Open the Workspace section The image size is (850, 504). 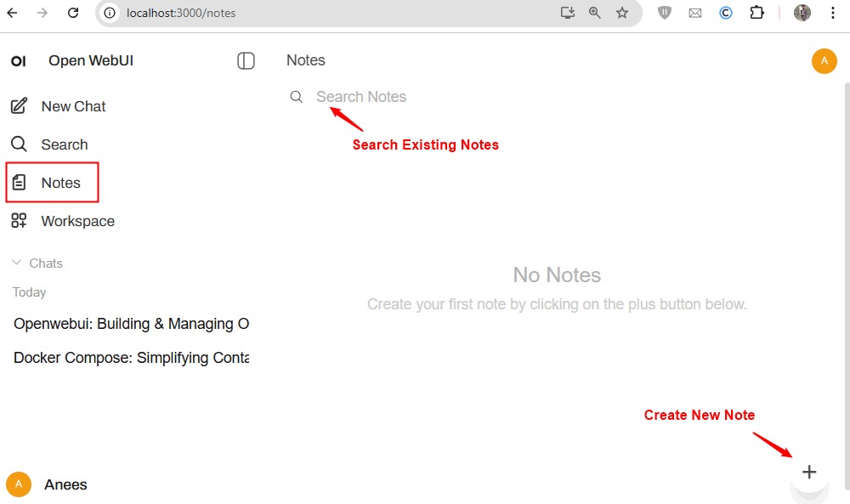[76, 221]
